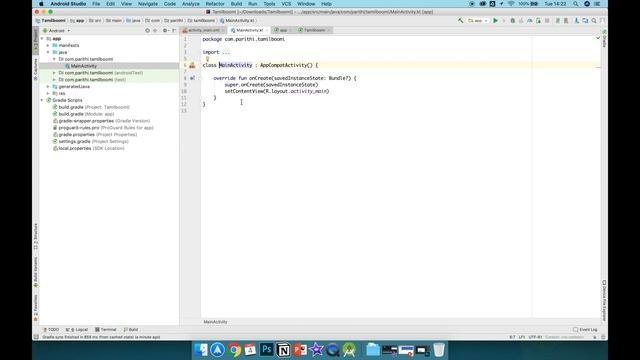Expand com.parithi.tamilboomi (androidTest) package
Image resolution: width=640 pixels, height=360 pixels.
point(54,73)
